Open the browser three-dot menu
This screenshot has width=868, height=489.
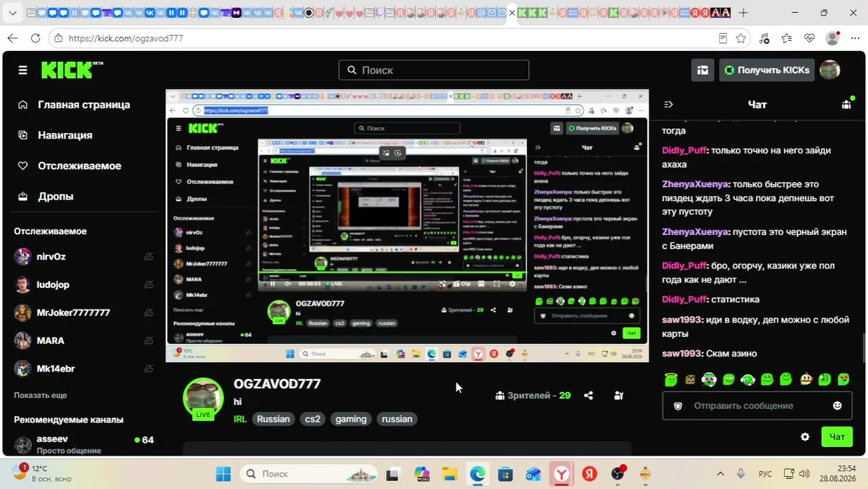click(854, 38)
